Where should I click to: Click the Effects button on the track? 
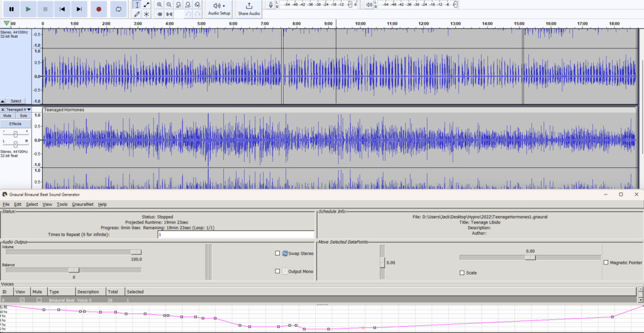[16, 124]
